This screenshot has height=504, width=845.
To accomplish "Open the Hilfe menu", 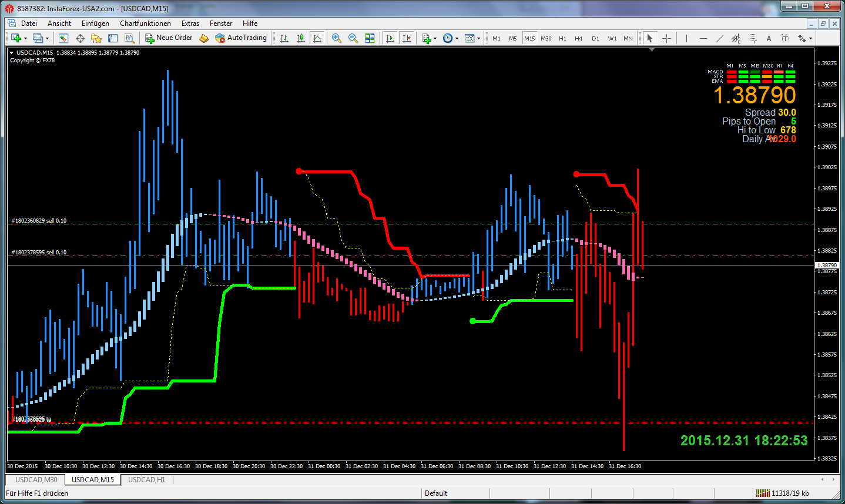I will click(250, 23).
